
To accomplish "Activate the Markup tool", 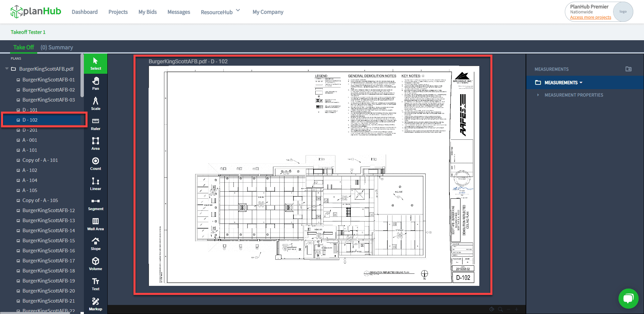I will [x=95, y=303].
